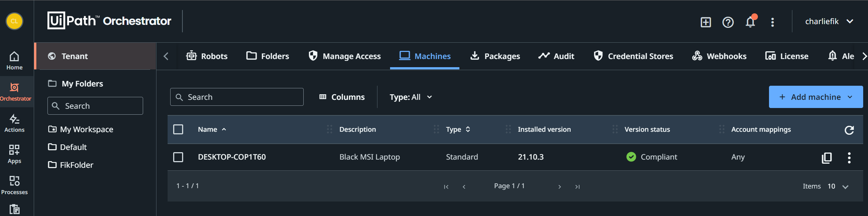Expand the Type: All filter dropdown

[411, 97]
